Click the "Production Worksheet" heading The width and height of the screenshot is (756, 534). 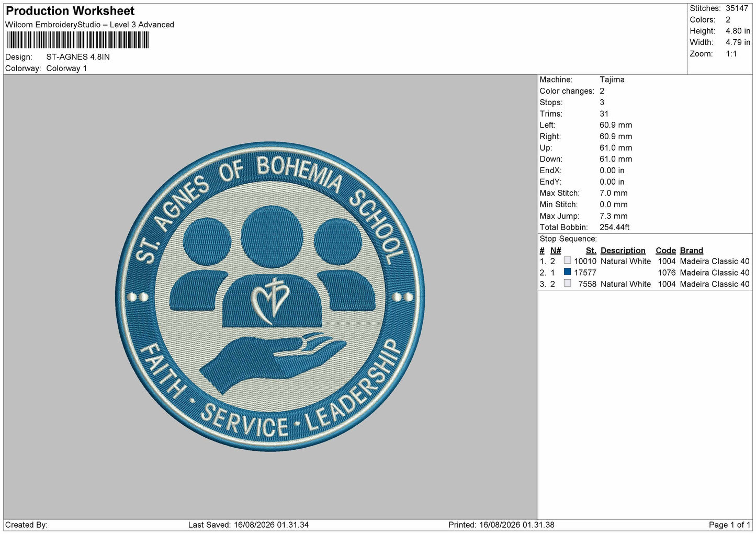tap(70, 11)
